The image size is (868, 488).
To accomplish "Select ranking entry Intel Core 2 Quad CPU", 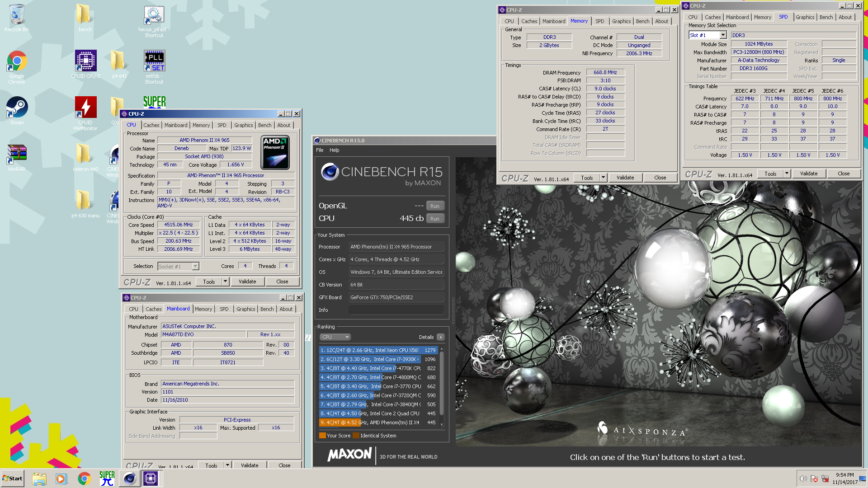I will click(378, 413).
